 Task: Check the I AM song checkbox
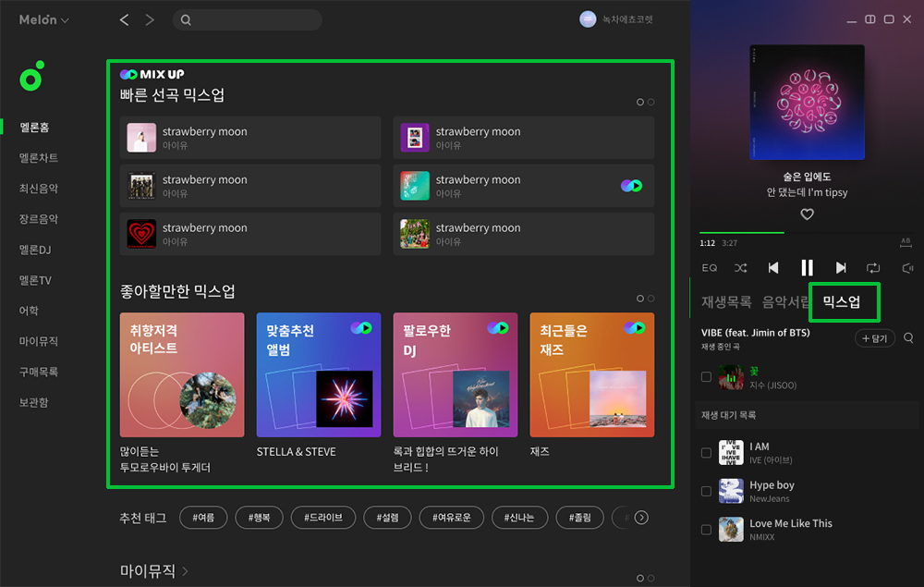tap(706, 453)
